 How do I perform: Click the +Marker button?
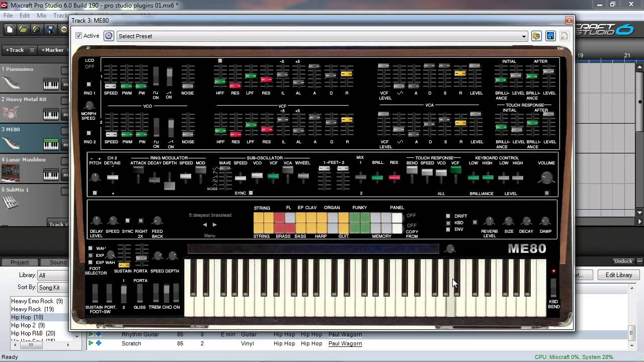52,50
